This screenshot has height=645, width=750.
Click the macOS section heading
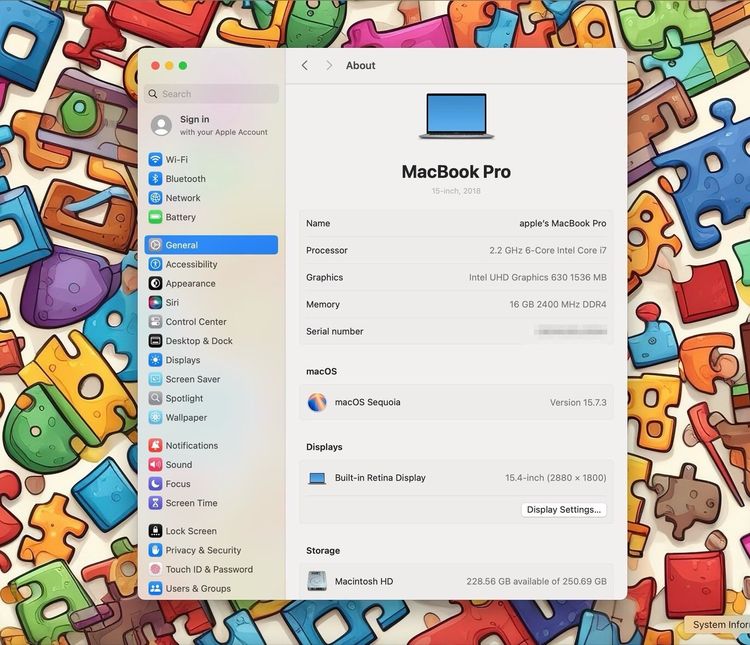click(321, 371)
